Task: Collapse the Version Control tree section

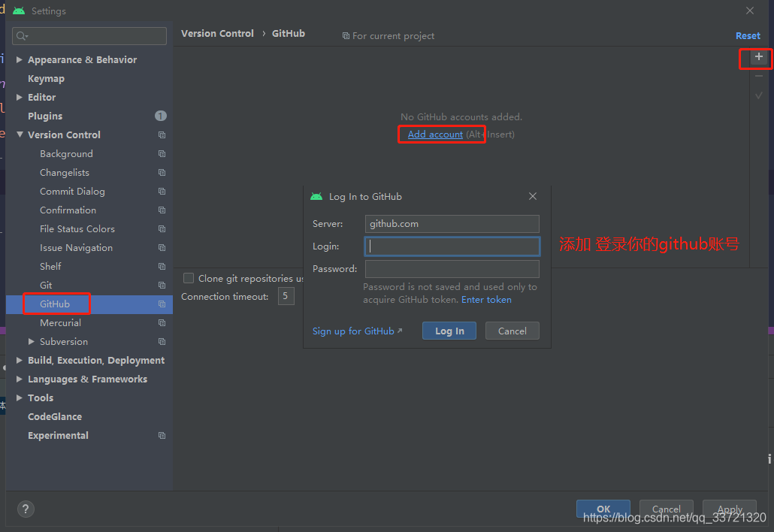Action: point(20,135)
